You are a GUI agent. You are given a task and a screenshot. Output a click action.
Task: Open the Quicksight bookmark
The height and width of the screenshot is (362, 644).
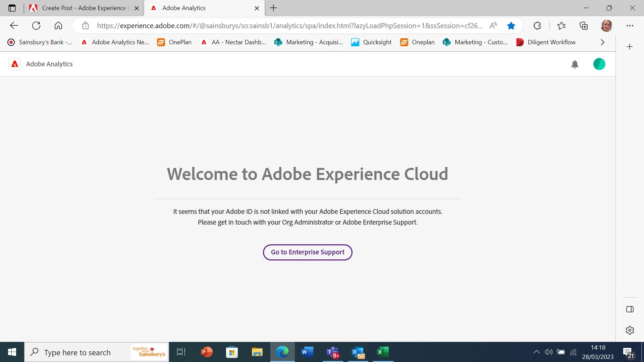pyautogui.click(x=371, y=42)
